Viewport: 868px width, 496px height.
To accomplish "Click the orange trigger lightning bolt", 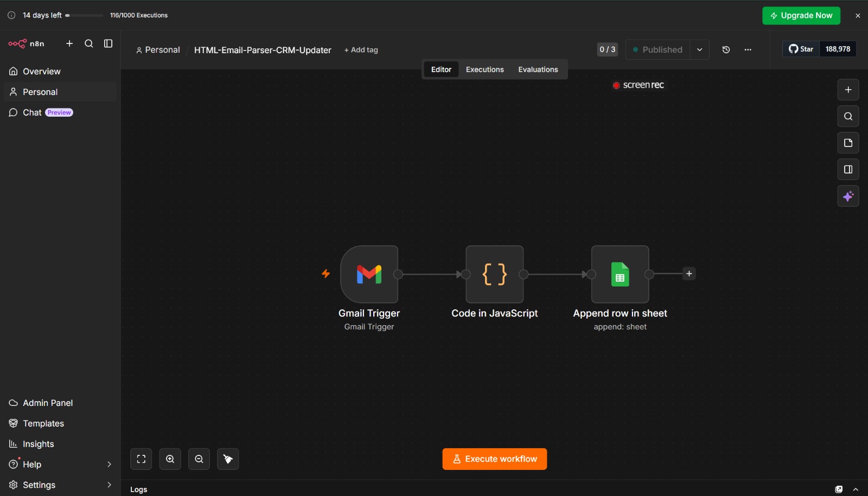I will [325, 274].
